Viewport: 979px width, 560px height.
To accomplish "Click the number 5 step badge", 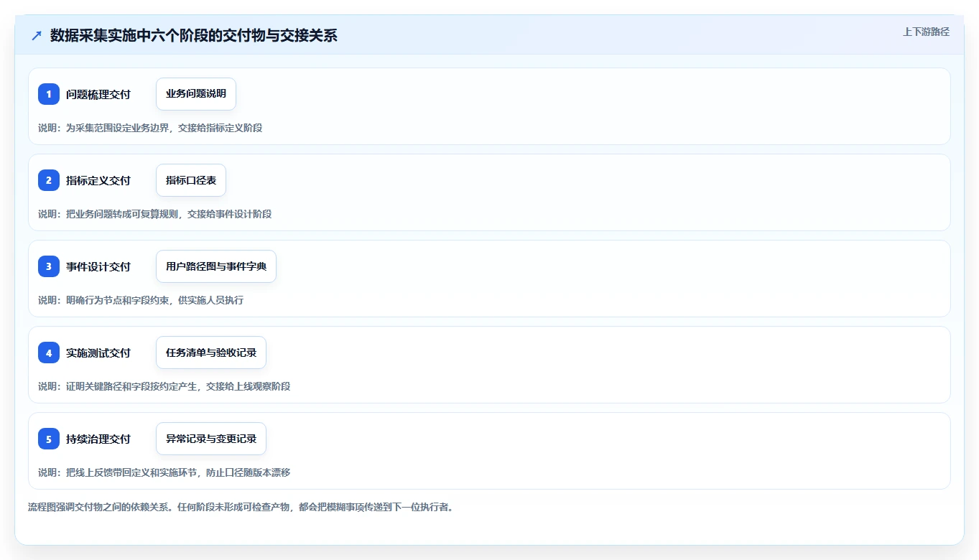I will tap(49, 439).
